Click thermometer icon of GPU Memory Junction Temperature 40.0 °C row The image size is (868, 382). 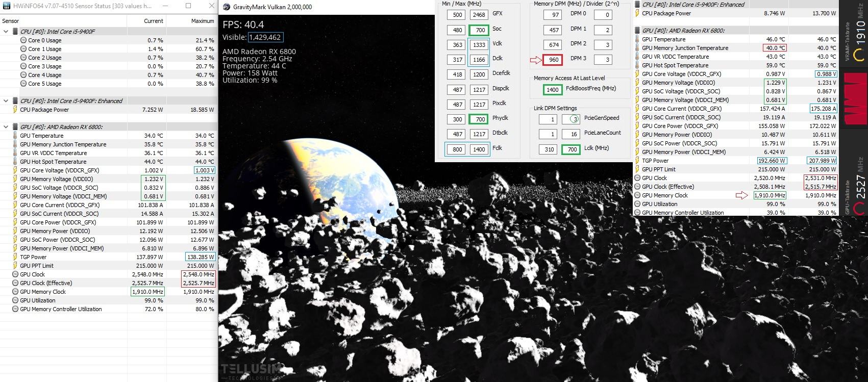(x=637, y=48)
